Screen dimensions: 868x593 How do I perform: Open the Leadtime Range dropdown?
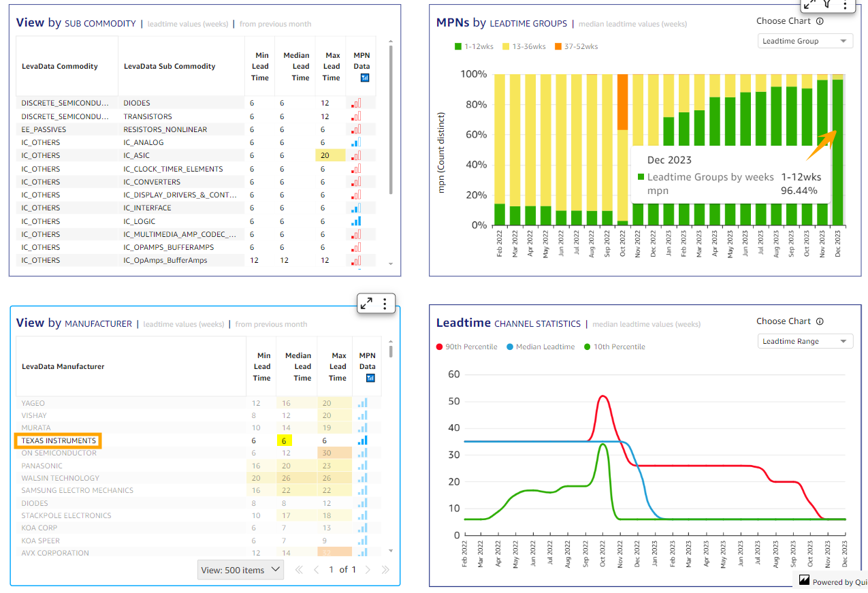(x=805, y=342)
